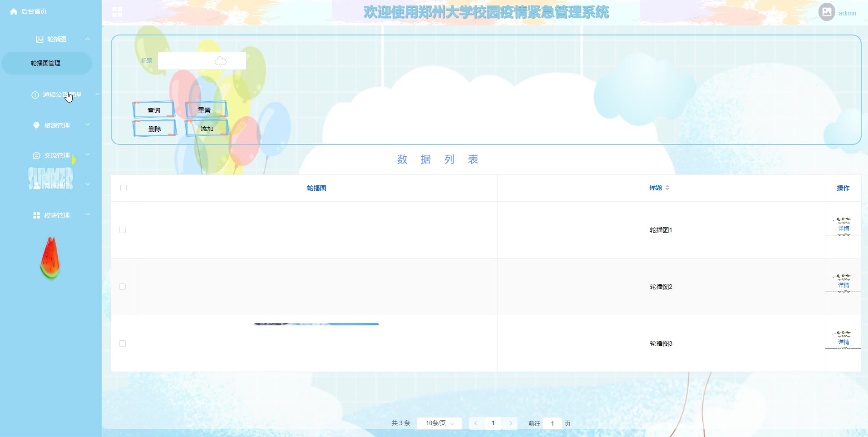Go to the next page arrow
Image resolution: width=868 pixels, height=437 pixels.
[x=511, y=423]
